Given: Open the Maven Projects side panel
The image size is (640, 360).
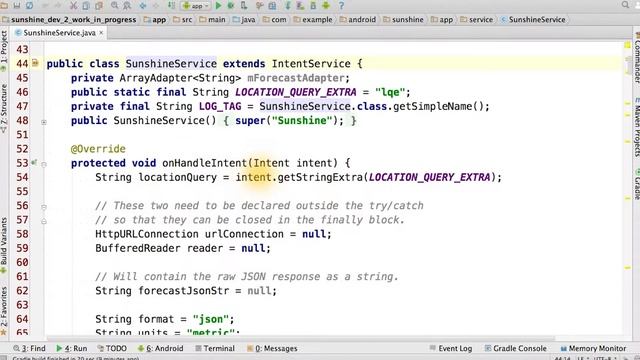Looking at the screenshot, I should coord(637,127).
